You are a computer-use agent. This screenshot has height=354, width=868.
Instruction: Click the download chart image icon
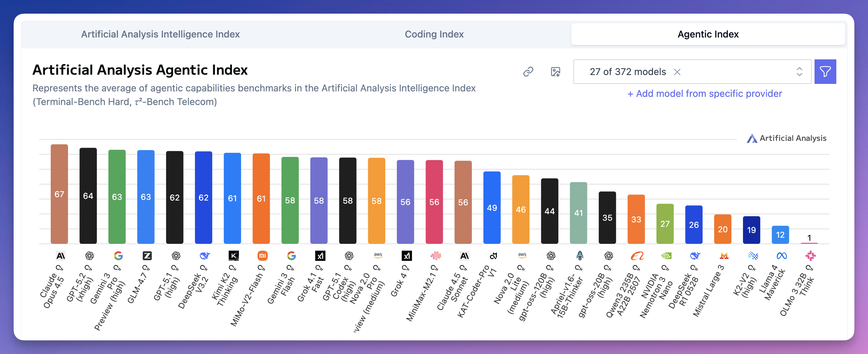click(x=556, y=72)
